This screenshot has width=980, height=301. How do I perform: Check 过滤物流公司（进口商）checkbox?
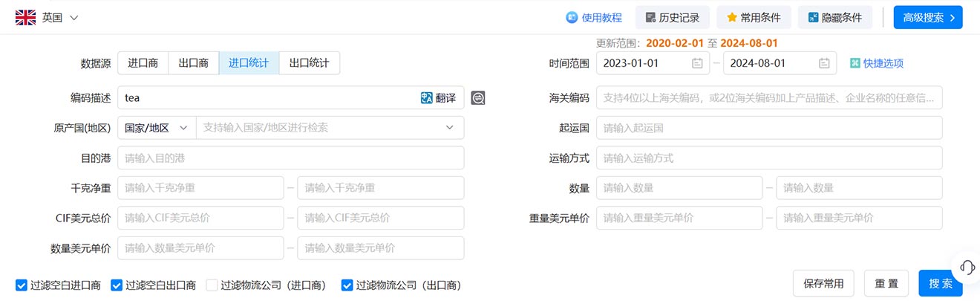point(212,285)
